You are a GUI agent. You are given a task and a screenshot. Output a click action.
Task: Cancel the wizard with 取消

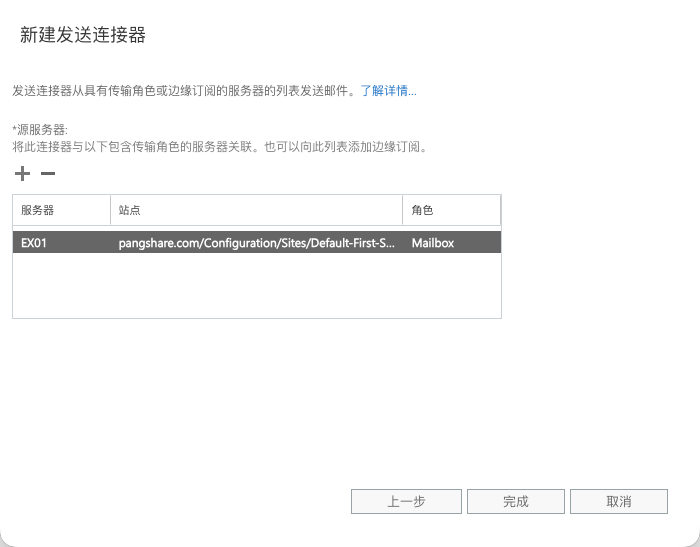(x=618, y=501)
